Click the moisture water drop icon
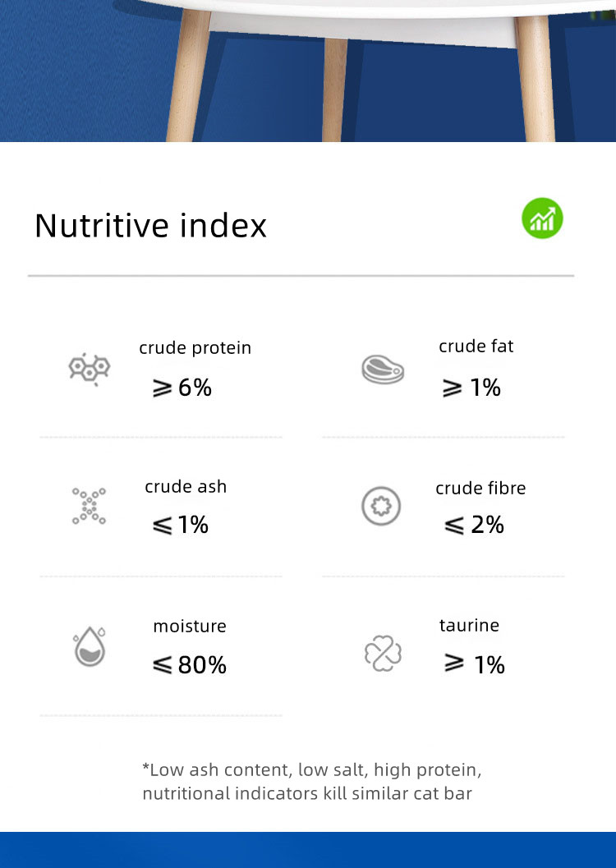Image resolution: width=616 pixels, height=868 pixels. 89,646
